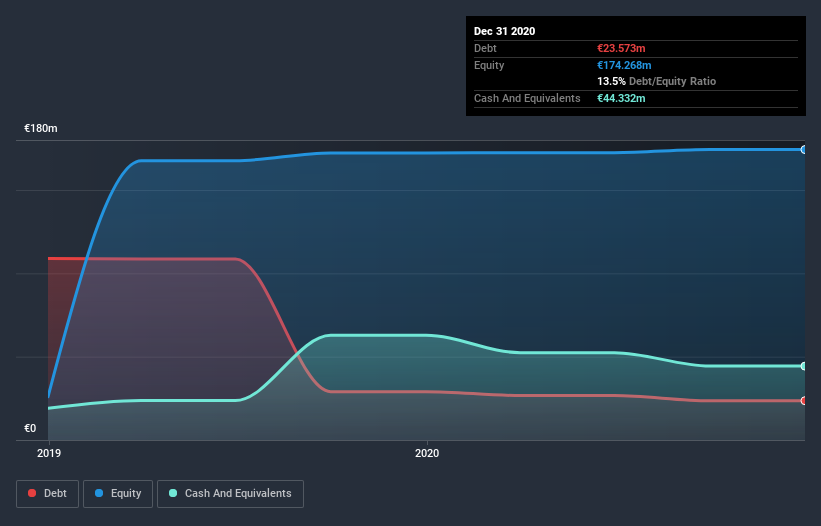
Task: Click the 2020 x-axis label
Action: pyautogui.click(x=427, y=453)
